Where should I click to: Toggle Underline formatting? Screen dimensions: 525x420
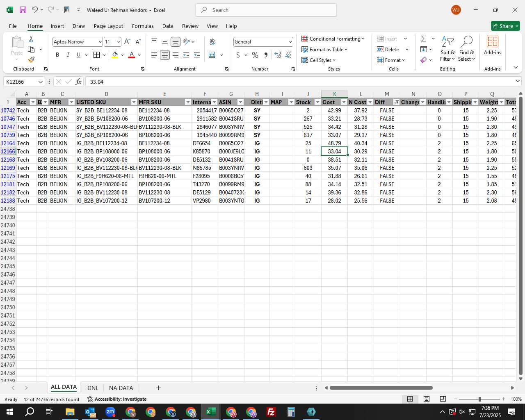click(78, 55)
